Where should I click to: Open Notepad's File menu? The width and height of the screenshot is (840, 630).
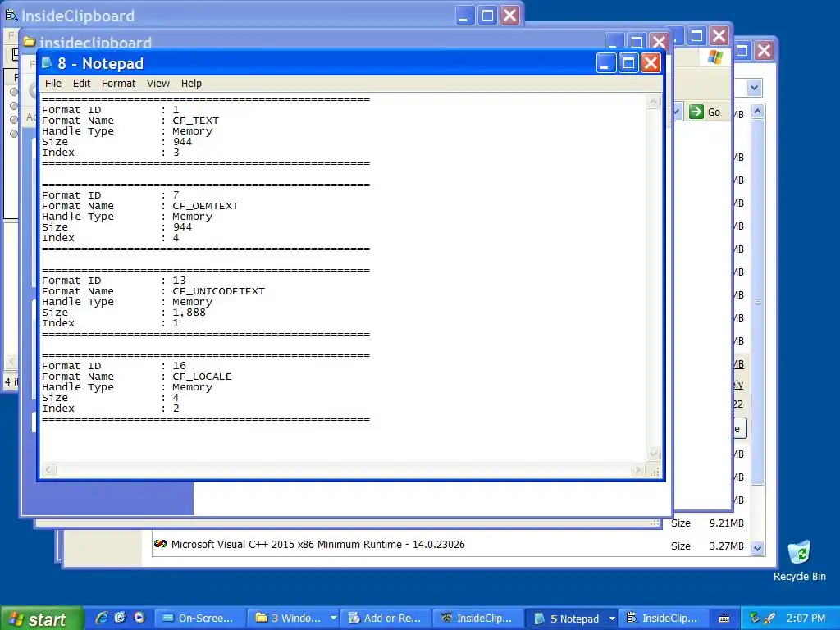click(53, 83)
